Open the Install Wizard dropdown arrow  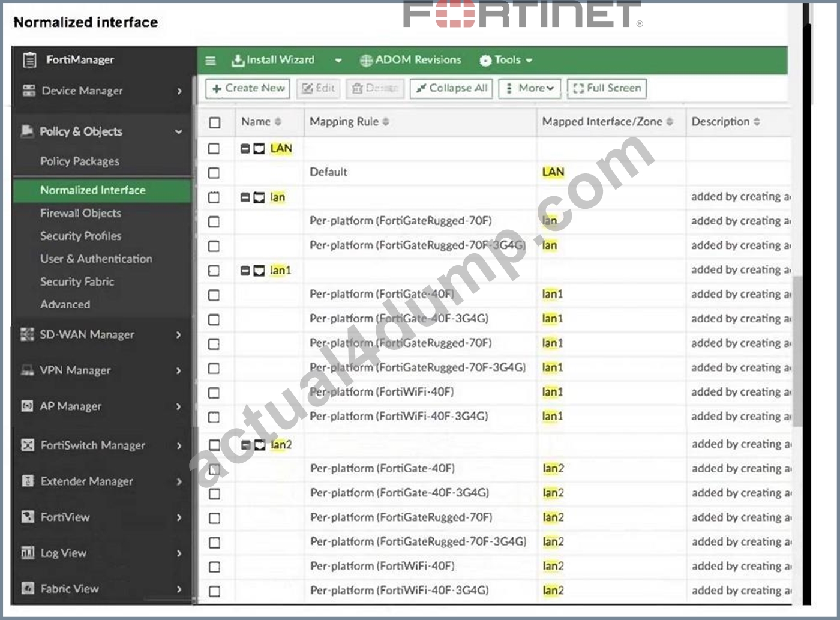(x=338, y=61)
